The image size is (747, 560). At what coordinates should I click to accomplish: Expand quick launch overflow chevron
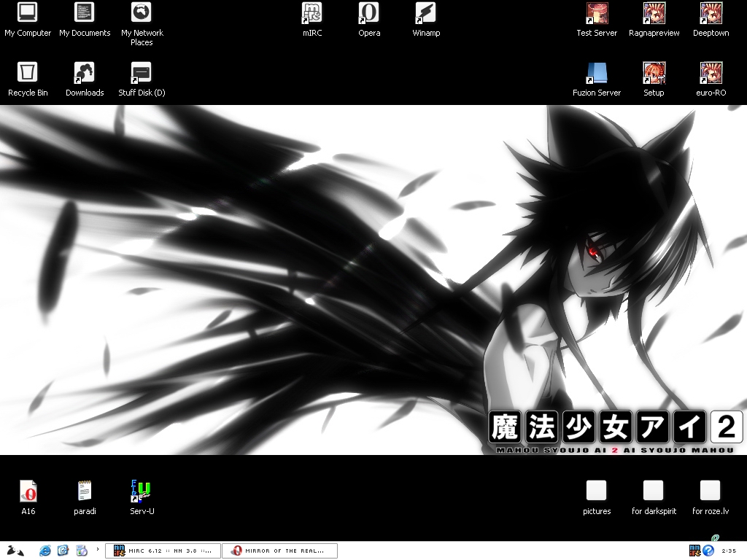click(x=98, y=550)
